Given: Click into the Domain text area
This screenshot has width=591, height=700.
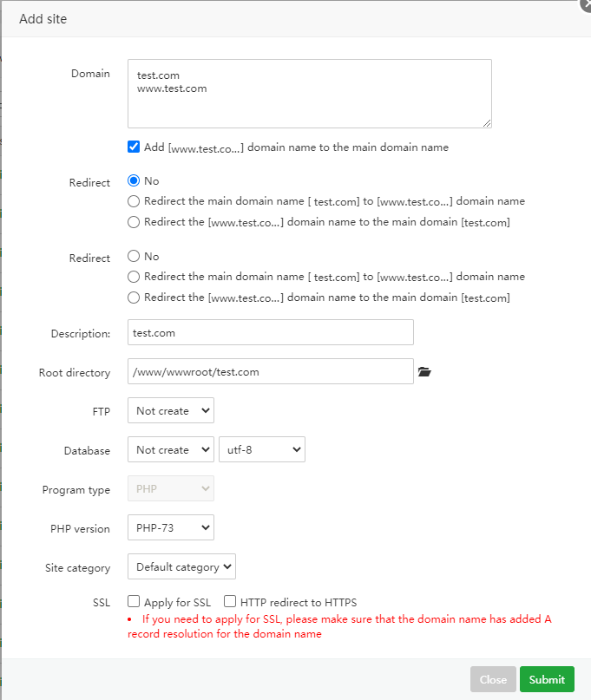Looking at the screenshot, I should pyautogui.click(x=309, y=94).
